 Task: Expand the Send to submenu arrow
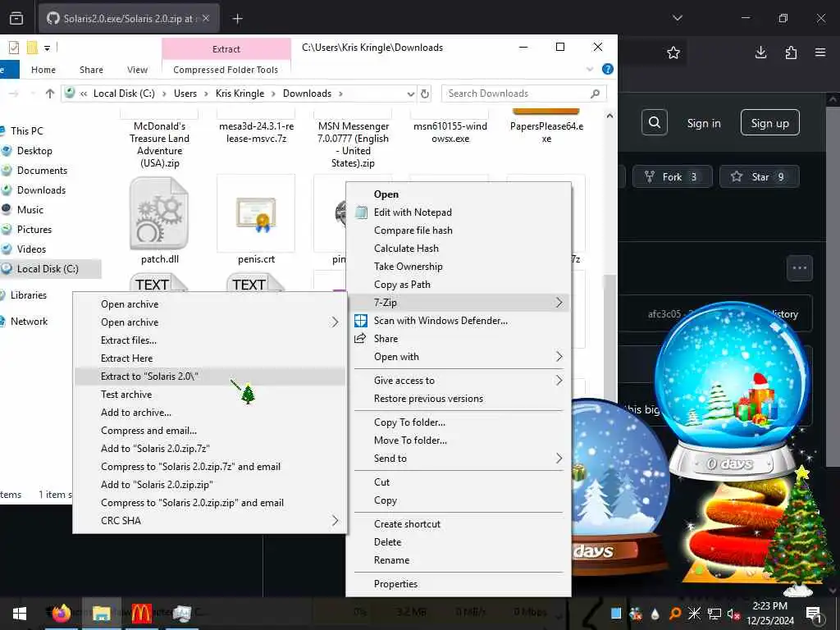click(559, 459)
